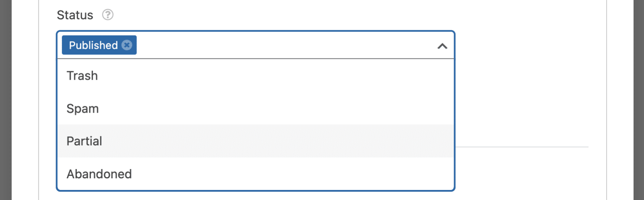This screenshot has width=644, height=200.
Task: Close the options list with up arrow
Action: click(442, 46)
